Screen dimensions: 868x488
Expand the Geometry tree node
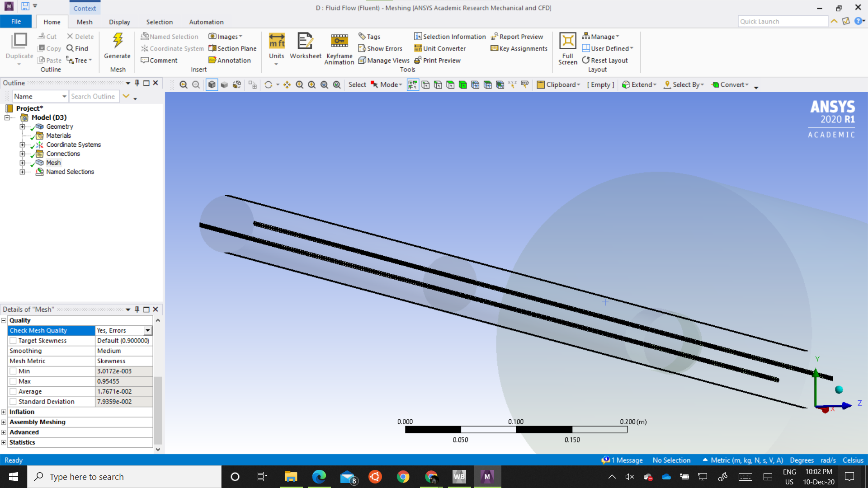[22, 127]
